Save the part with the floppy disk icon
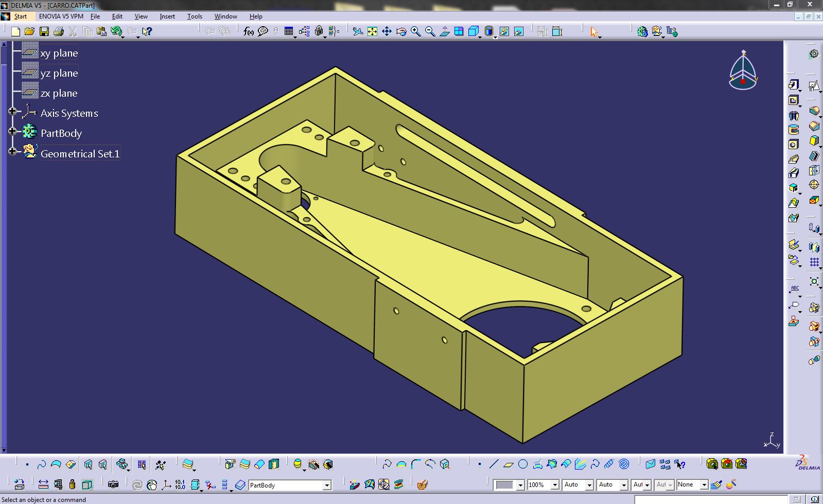The image size is (823, 504). (x=44, y=31)
